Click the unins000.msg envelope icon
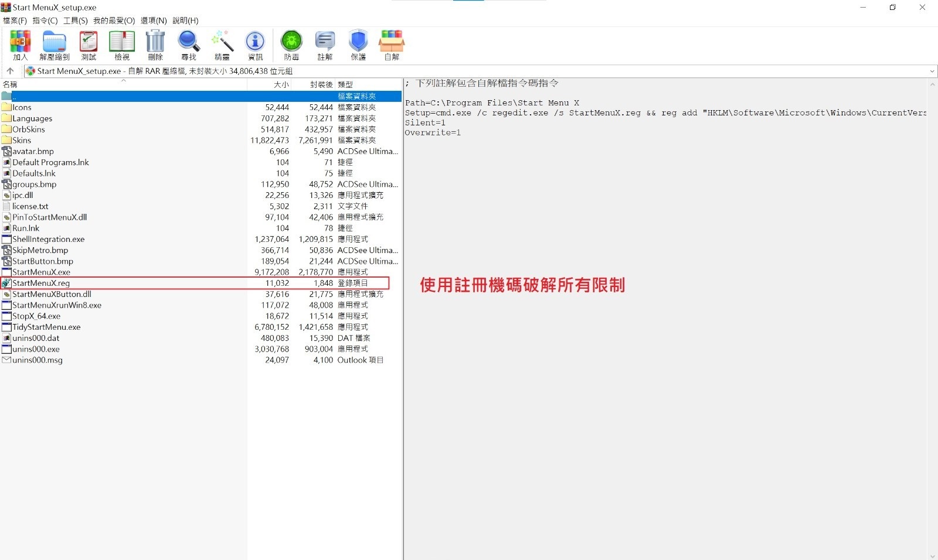 [6, 360]
